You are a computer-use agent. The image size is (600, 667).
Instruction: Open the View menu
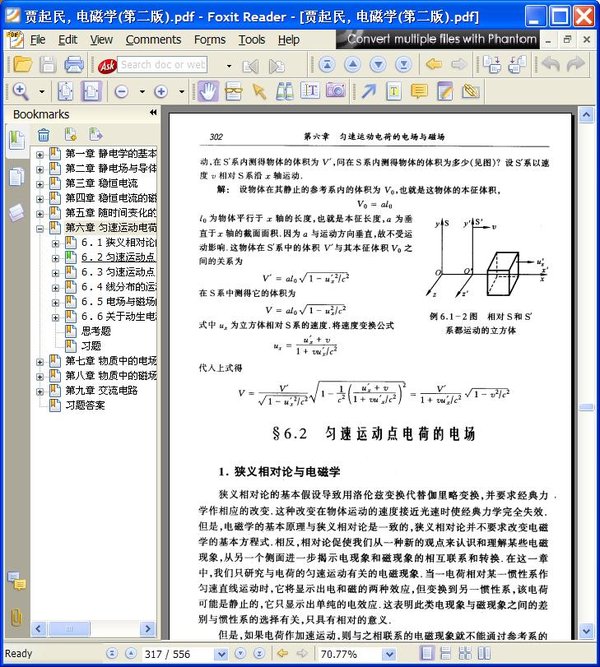coord(101,40)
